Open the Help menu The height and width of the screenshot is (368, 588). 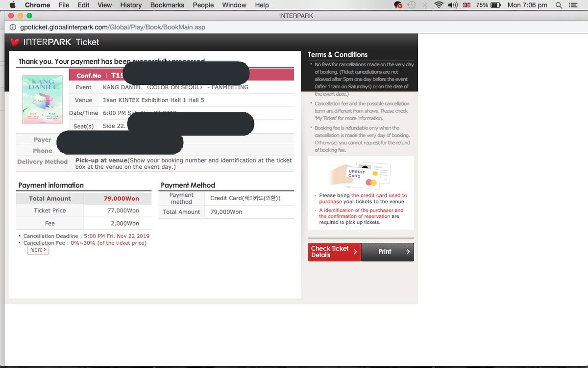point(262,5)
